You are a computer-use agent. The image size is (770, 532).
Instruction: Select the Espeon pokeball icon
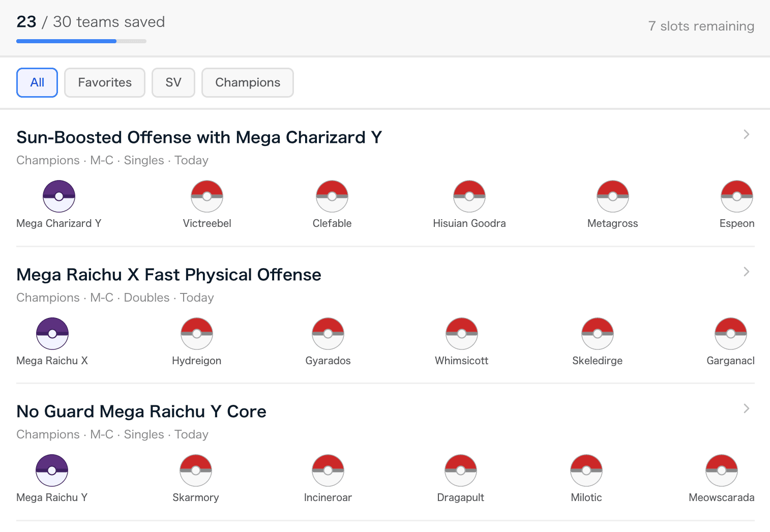coord(737,196)
